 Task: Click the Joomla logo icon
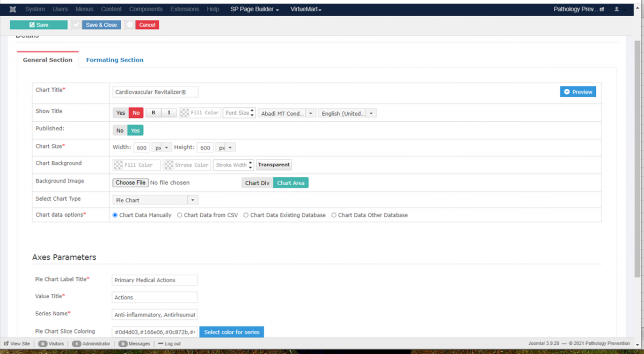pyautogui.click(x=12, y=9)
